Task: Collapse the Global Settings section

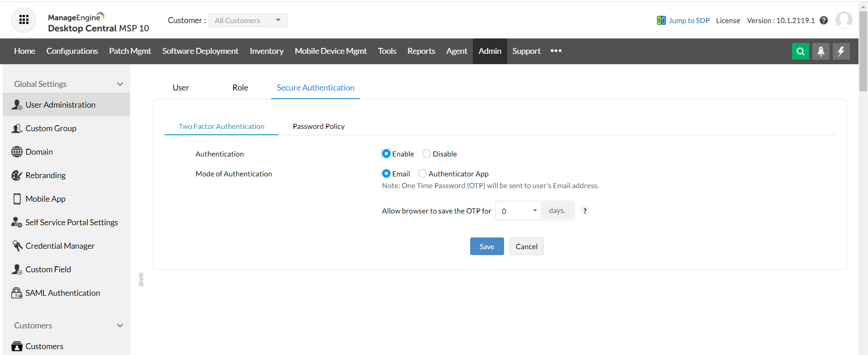Action: [120, 84]
